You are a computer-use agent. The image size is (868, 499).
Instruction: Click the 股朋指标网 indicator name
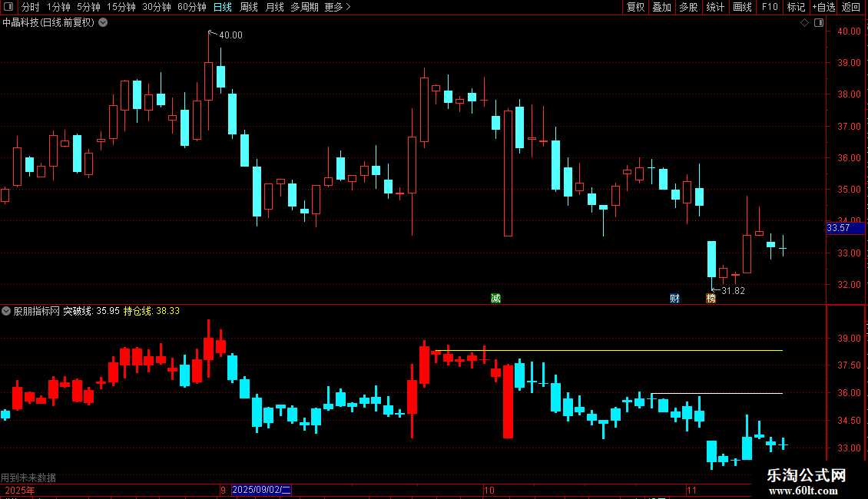37,311
